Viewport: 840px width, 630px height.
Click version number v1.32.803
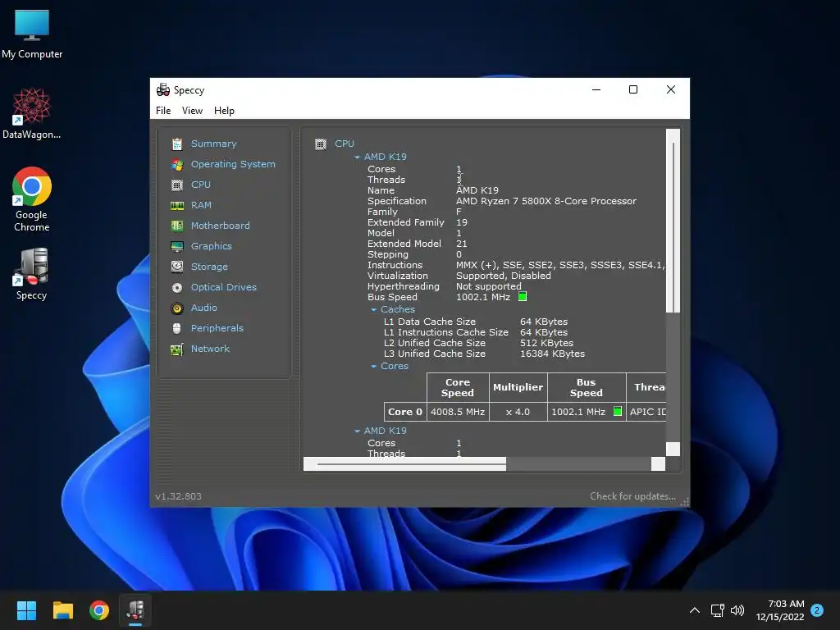pos(178,496)
